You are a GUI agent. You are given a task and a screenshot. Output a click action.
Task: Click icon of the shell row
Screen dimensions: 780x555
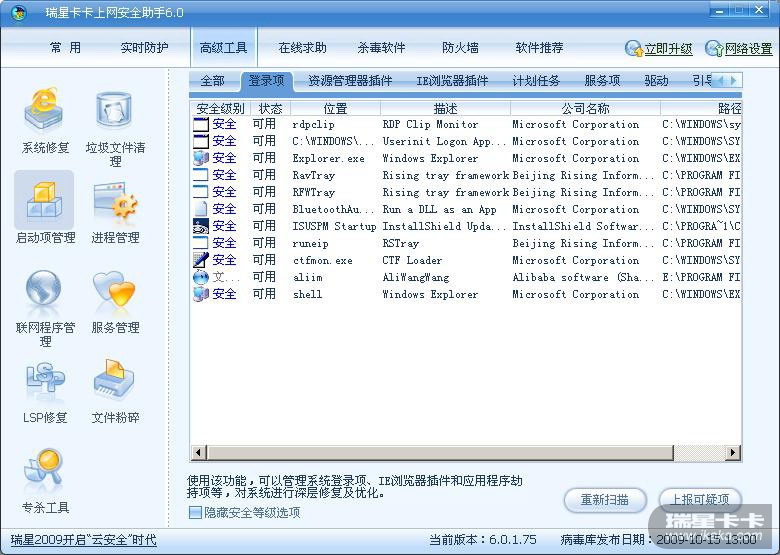tap(200, 294)
